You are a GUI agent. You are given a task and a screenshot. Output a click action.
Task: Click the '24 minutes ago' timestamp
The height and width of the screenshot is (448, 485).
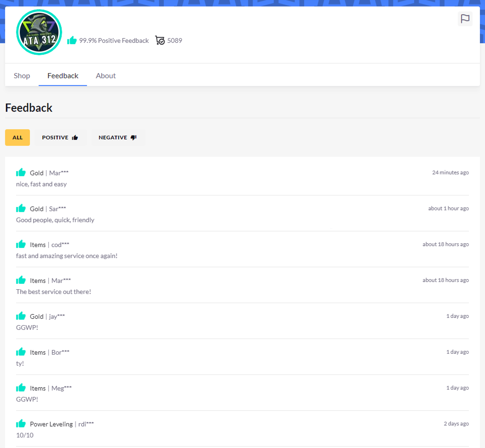[x=450, y=172]
